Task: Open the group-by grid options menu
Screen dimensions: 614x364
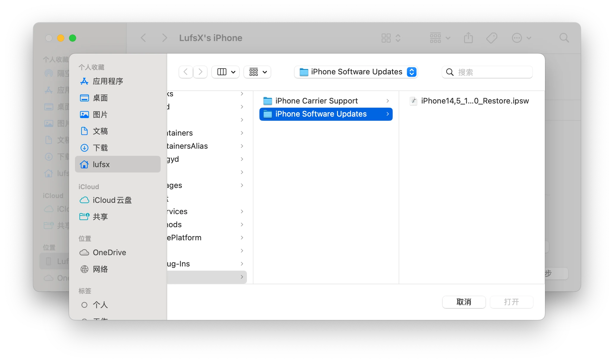Action: [257, 72]
